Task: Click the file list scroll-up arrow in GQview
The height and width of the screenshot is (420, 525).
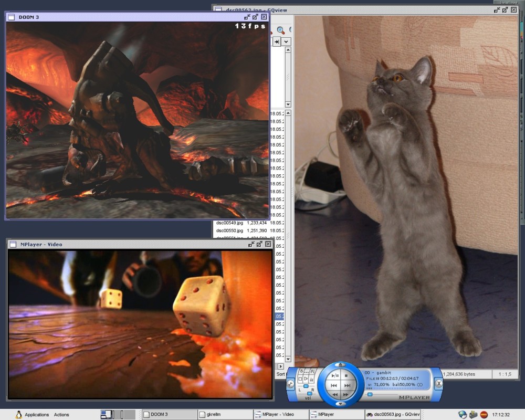Action: point(288,113)
